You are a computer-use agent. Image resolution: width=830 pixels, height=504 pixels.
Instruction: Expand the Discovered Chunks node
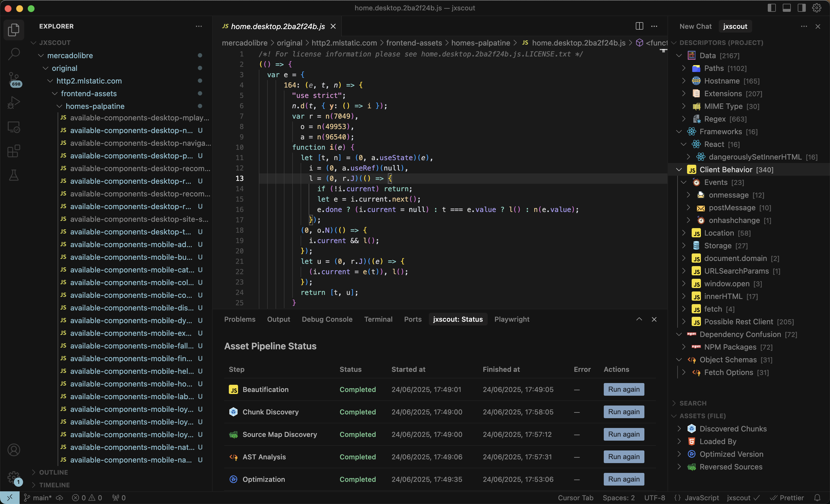coord(679,429)
